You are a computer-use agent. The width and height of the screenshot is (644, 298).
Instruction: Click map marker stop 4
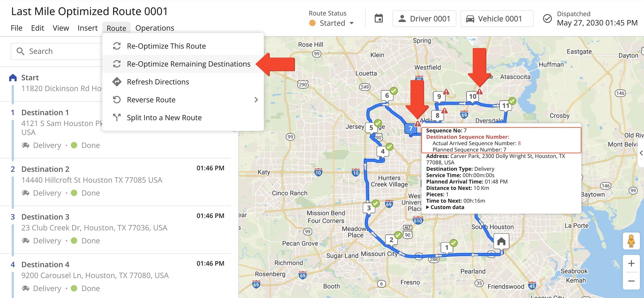tap(383, 151)
